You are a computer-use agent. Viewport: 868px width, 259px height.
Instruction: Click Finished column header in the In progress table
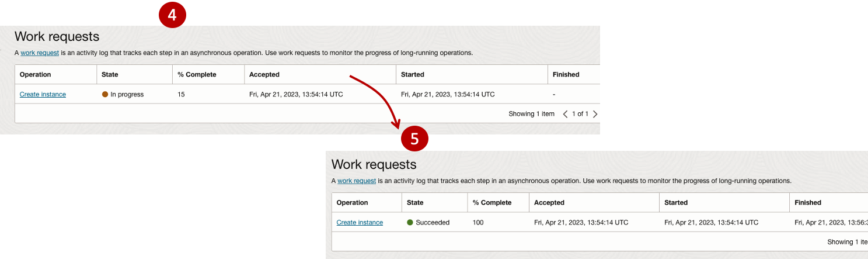click(566, 74)
